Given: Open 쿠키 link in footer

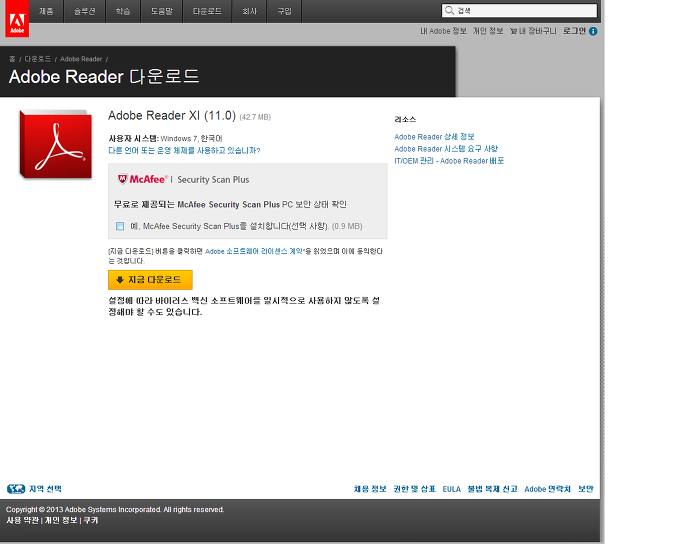Looking at the screenshot, I should point(91,521).
